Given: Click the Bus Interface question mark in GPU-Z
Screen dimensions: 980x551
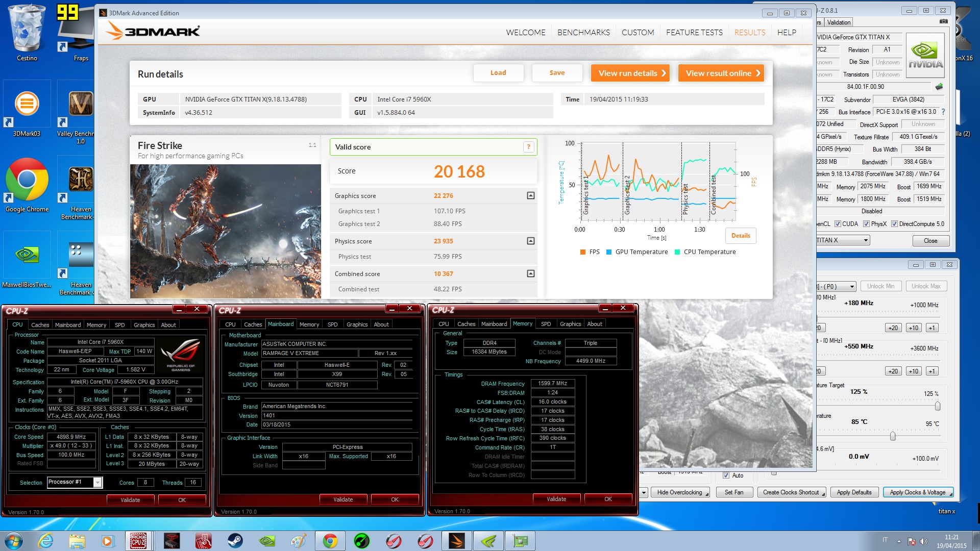Looking at the screenshot, I should pos(943,112).
